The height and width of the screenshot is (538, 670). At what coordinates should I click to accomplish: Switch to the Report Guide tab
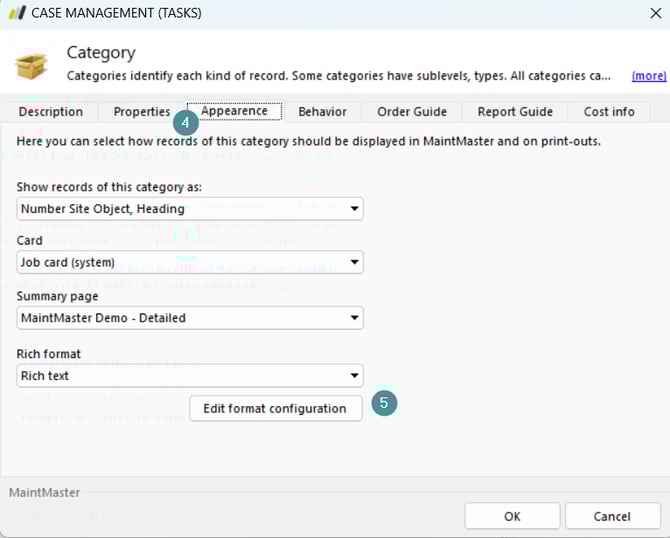[515, 112]
